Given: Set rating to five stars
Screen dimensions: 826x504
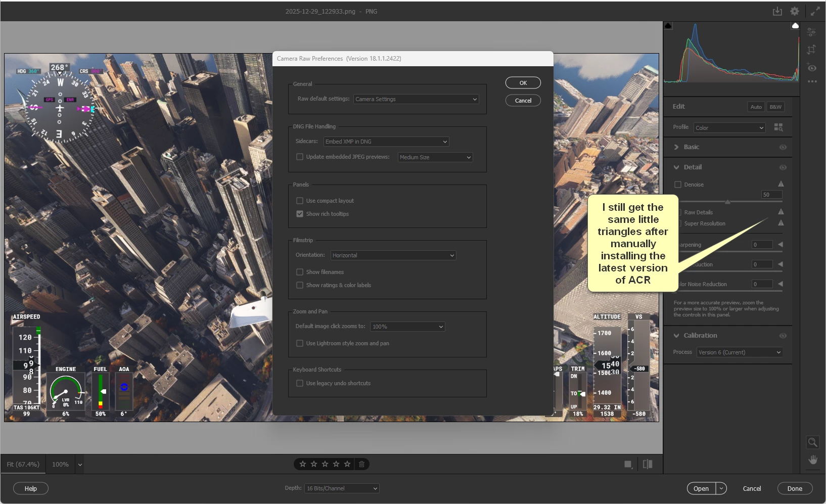Looking at the screenshot, I should (347, 464).
